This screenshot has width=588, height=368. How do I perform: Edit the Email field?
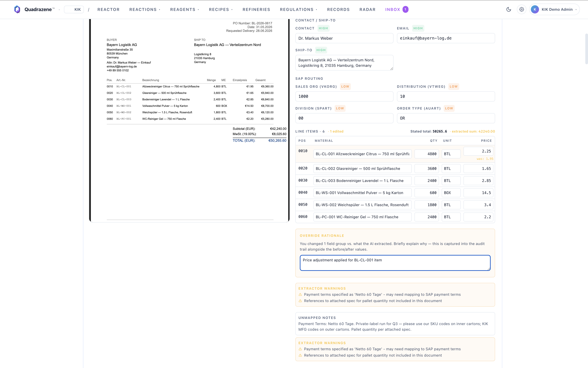(x=446, y=38)
